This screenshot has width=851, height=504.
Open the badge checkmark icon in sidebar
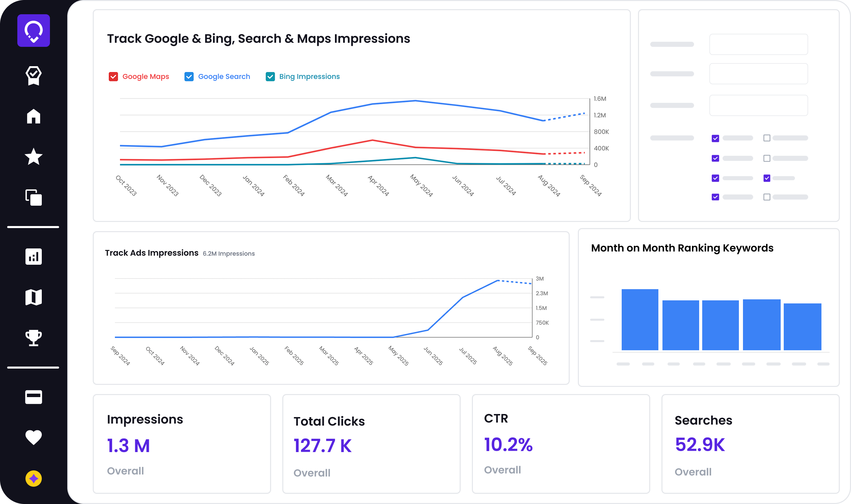33,75
